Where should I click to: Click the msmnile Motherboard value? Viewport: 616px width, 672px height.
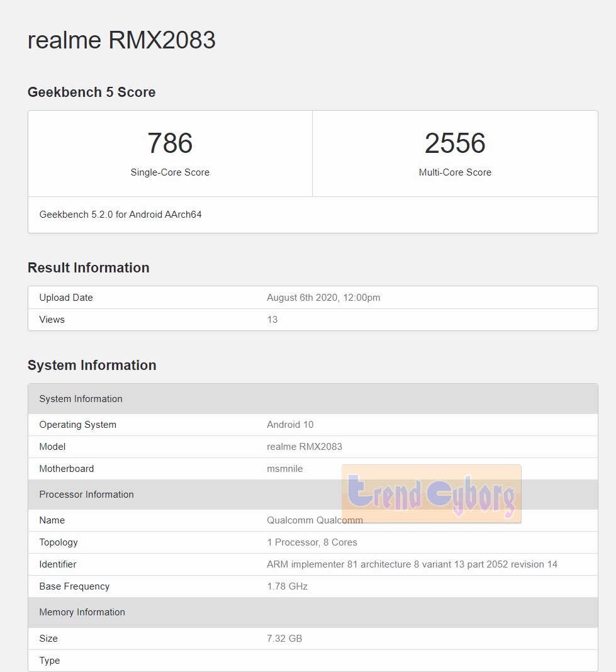click(285, 468)
